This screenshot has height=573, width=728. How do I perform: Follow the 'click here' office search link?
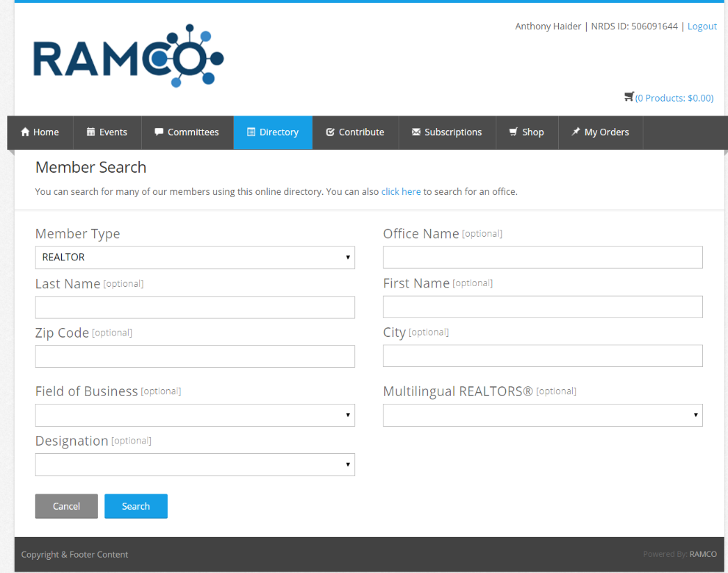401,191
